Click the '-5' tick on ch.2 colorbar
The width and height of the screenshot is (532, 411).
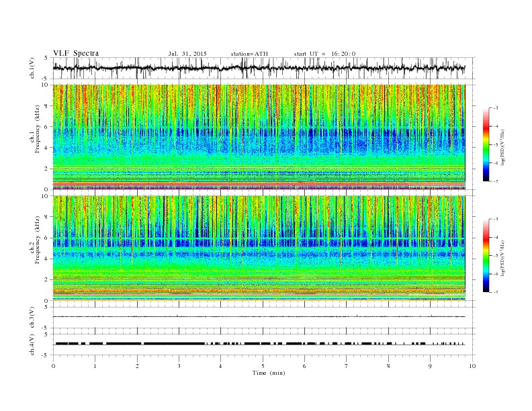[495, 256]
